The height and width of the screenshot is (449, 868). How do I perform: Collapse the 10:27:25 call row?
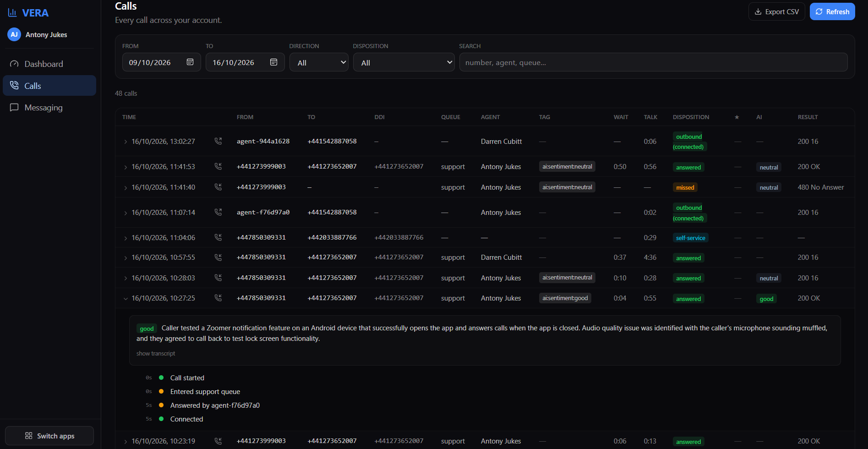(x=126, y=298)
